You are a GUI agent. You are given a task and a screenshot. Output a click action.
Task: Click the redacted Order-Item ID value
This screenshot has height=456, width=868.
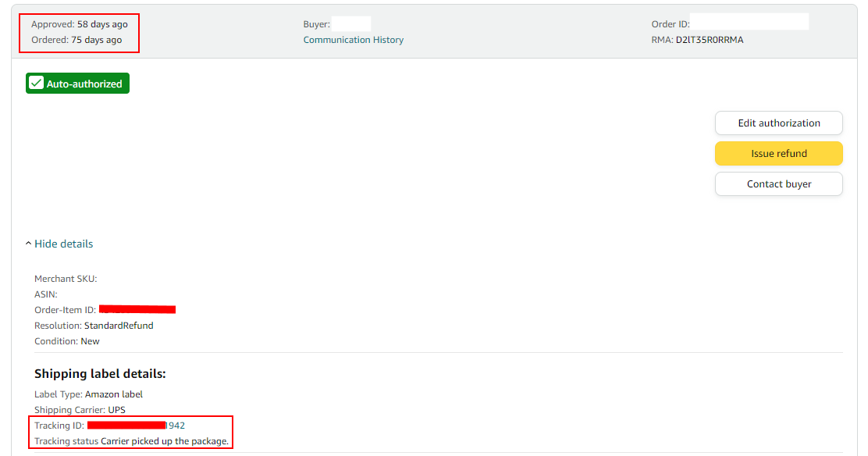(137, 310)
